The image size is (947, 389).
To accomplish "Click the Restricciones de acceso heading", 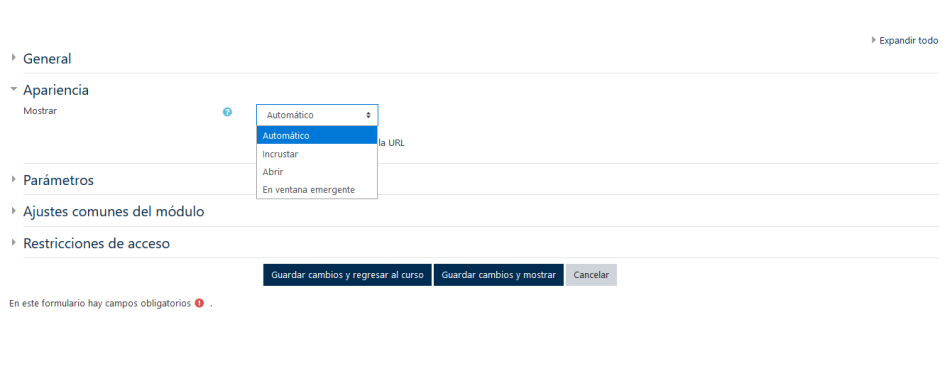I will (97, 243).
